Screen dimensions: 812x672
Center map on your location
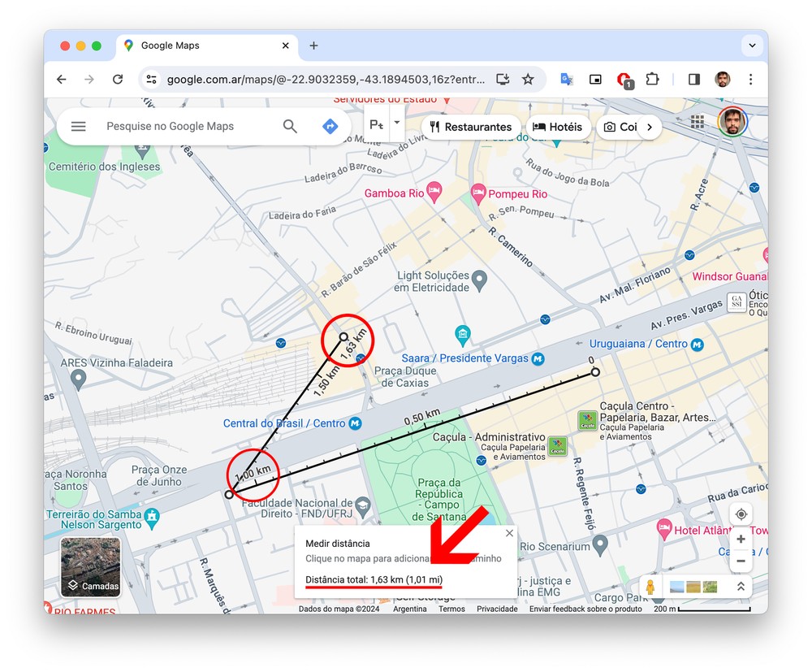[x=741, y=514]
